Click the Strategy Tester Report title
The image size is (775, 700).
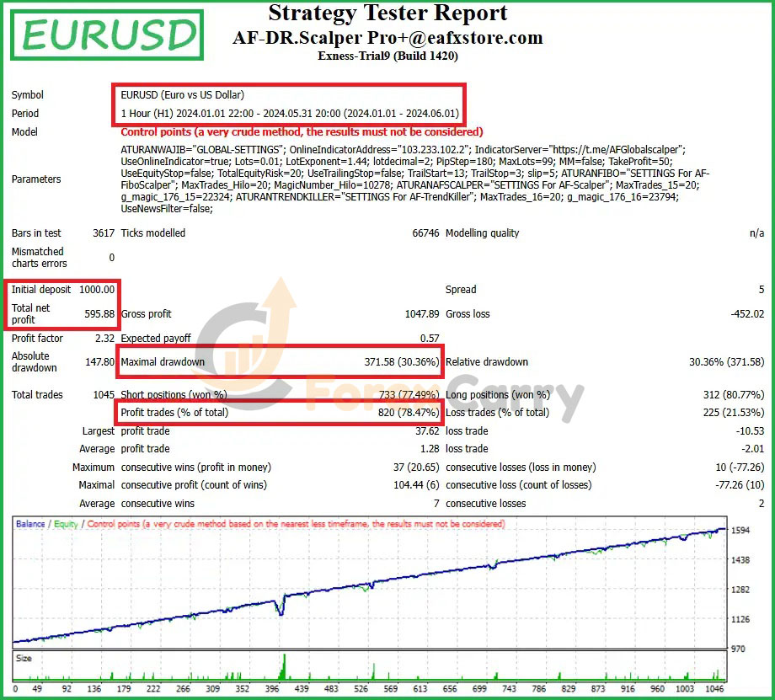387,13
